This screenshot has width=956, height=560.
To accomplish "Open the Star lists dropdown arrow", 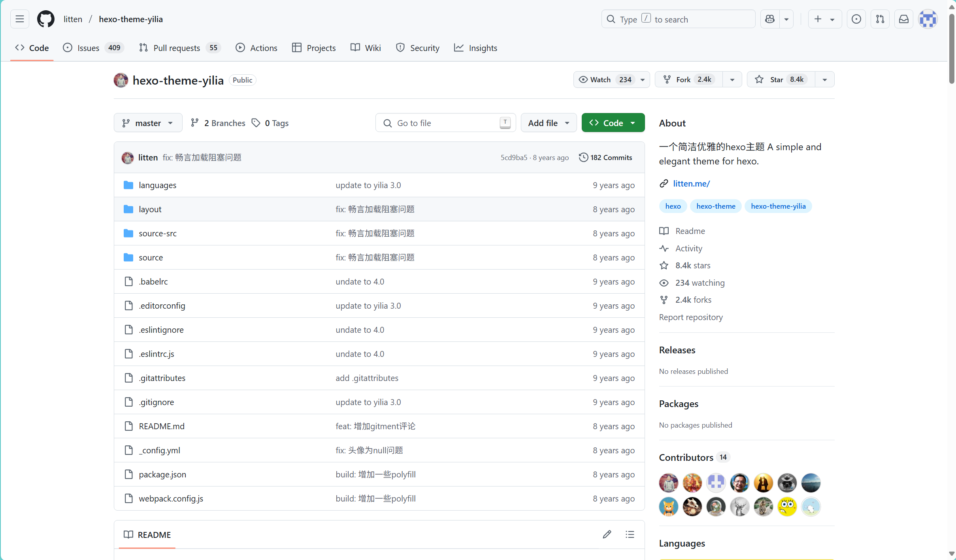I will click(825, 79).
